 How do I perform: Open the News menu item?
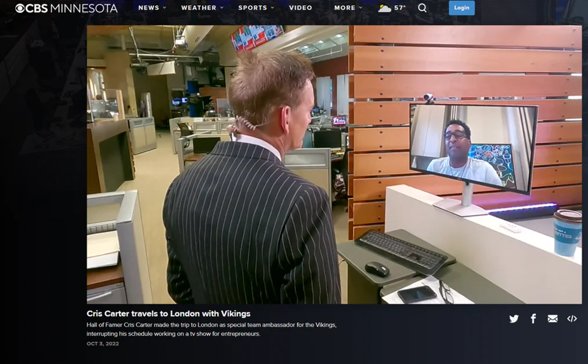click(149, 8)
